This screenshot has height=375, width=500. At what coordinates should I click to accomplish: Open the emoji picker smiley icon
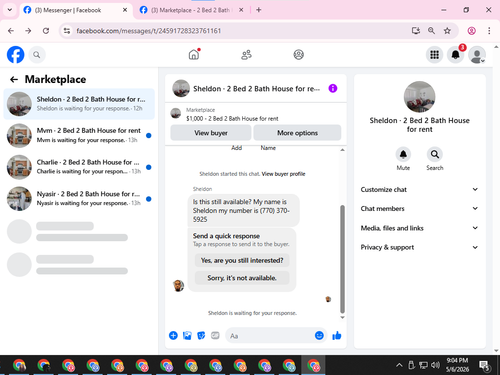[319, 335]
